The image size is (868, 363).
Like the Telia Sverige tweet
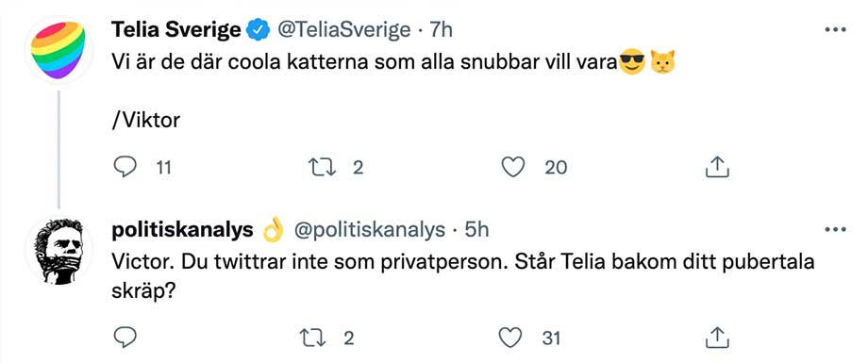pyautogui.click(x=512, y=167)
